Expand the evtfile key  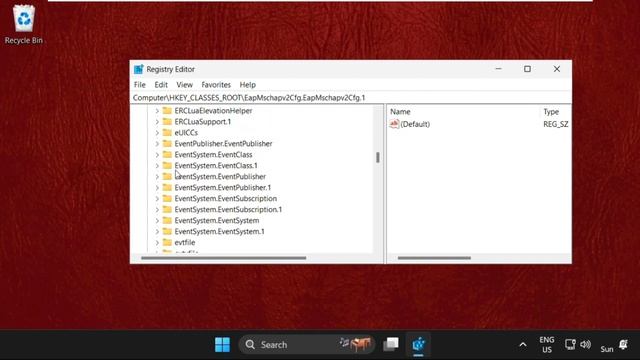[x=157, y=243]
